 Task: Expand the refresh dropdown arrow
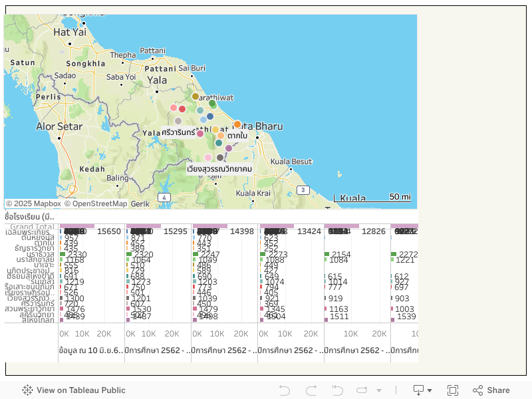[379, 391]
